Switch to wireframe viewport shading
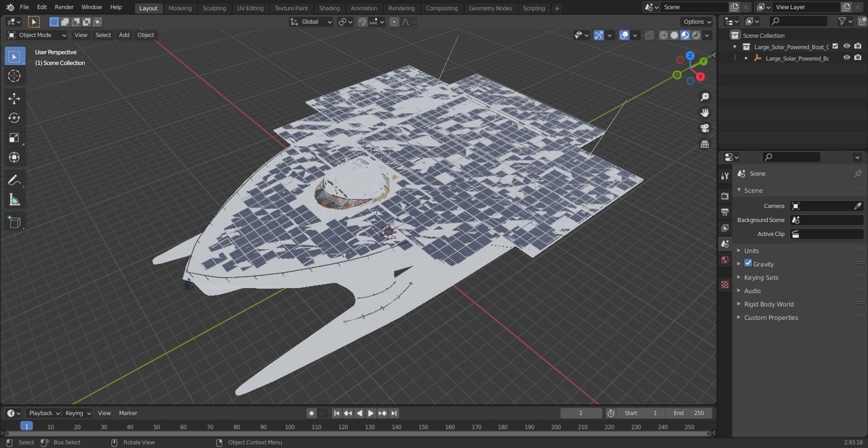Screen dimensions: 868x448 coord(663,35)
